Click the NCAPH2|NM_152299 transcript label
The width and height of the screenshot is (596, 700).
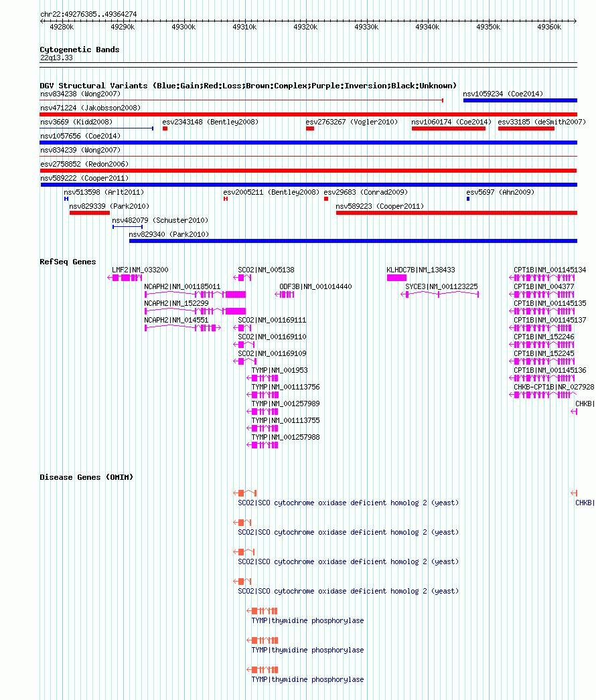click(177, 303)
